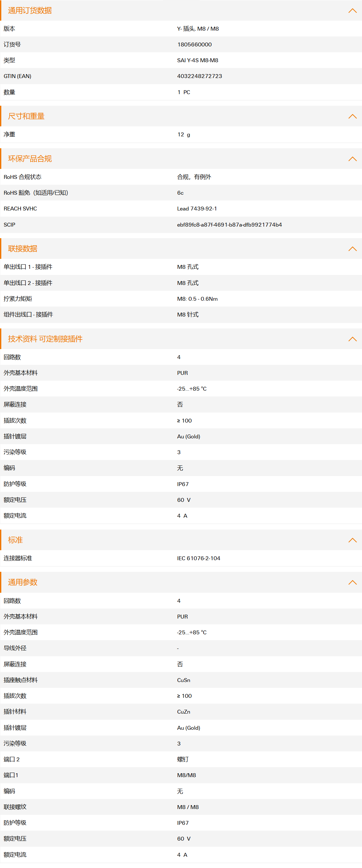362x868 pixels.
Task: Click RoHS exemption value 6c
Action: click(180, 193)
